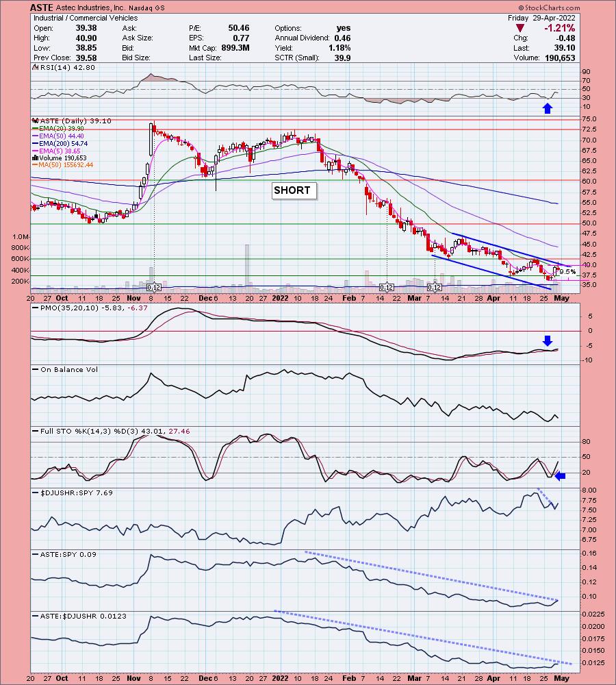Click the 8.00 label on $DJUSHR:SPY axis
Viewport: 616px width, 685px height.
coord(590,490)
